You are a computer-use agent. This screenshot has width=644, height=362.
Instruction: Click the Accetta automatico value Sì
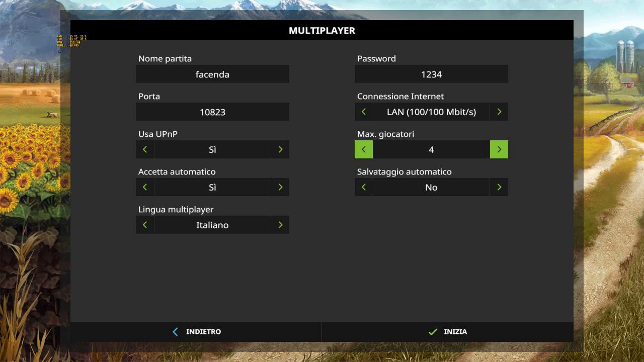212,187
